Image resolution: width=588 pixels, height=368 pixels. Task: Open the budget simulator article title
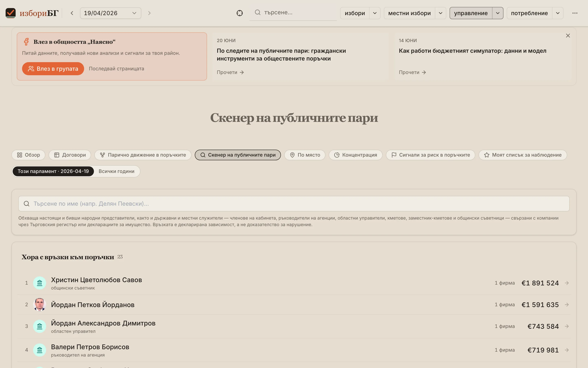click(472, 51)
